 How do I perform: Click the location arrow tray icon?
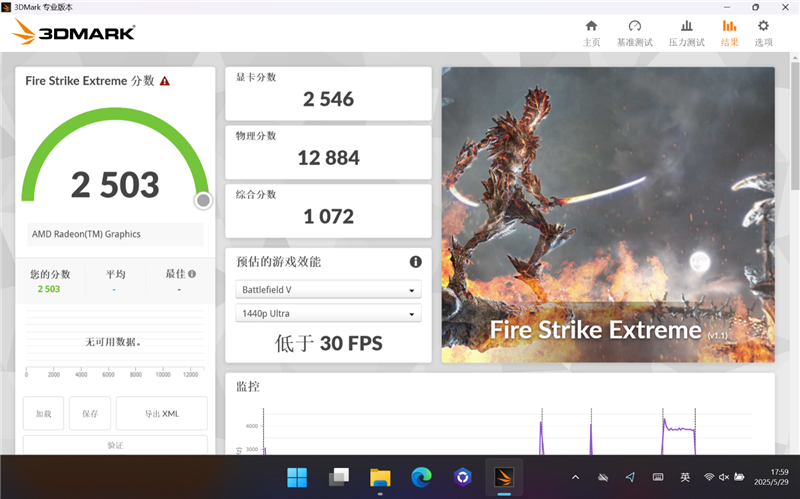click(631, 477)
